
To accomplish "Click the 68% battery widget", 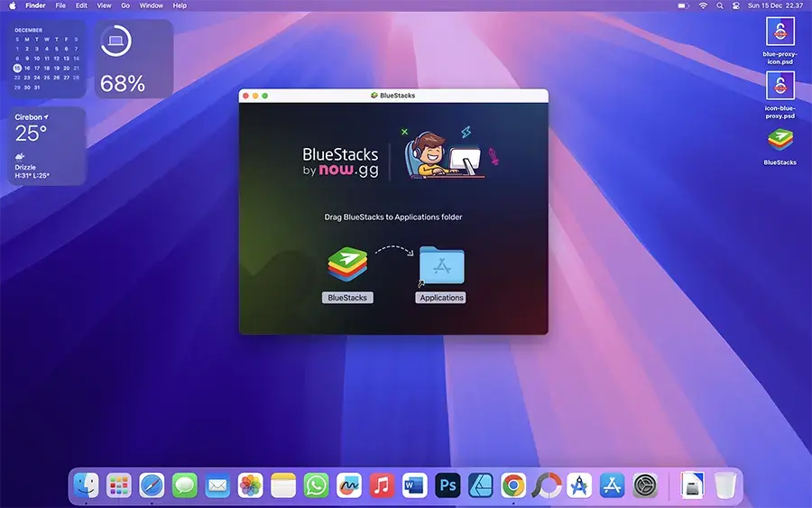I will pos(134,59).
